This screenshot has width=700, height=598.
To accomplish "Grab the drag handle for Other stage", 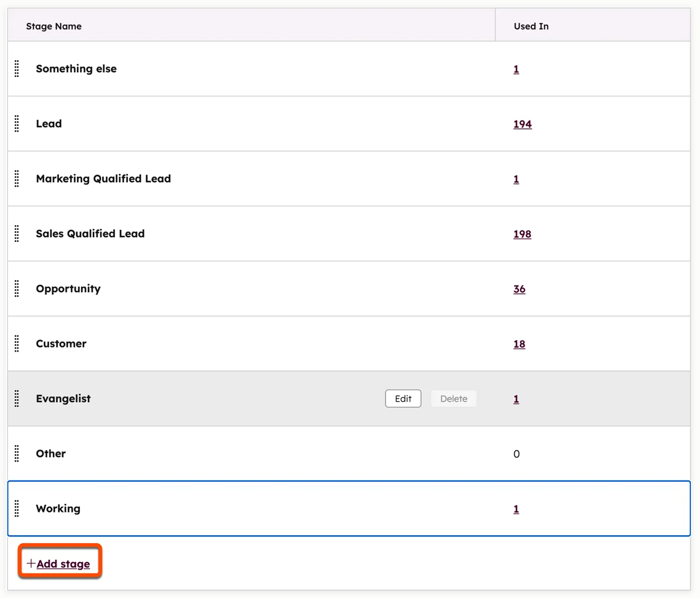I will 17,454.
